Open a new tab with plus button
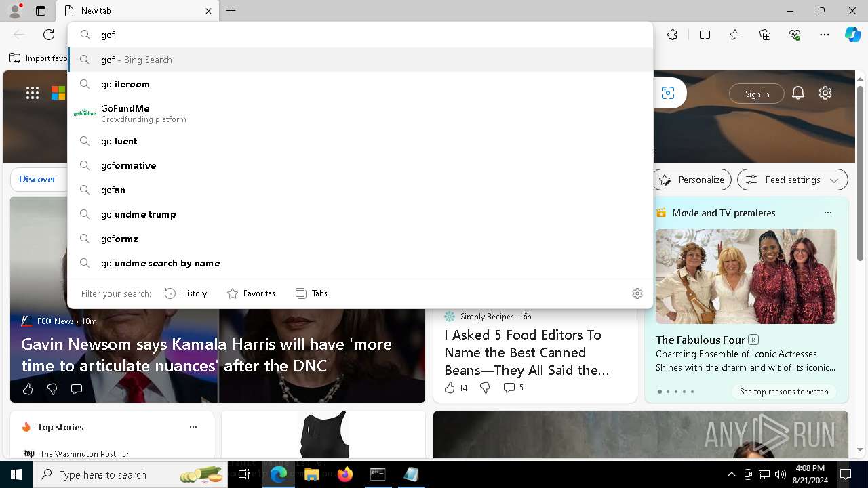Screen dimensions: 868x488 [x=231, y=11]
